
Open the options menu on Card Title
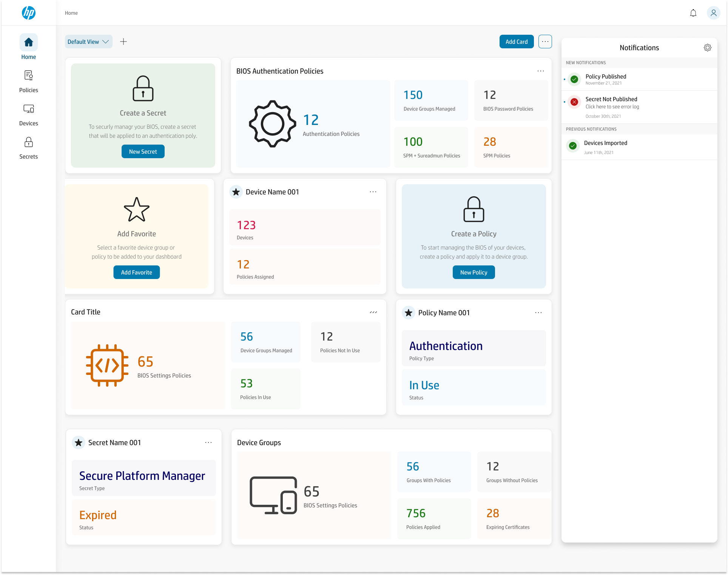[373, 312]
